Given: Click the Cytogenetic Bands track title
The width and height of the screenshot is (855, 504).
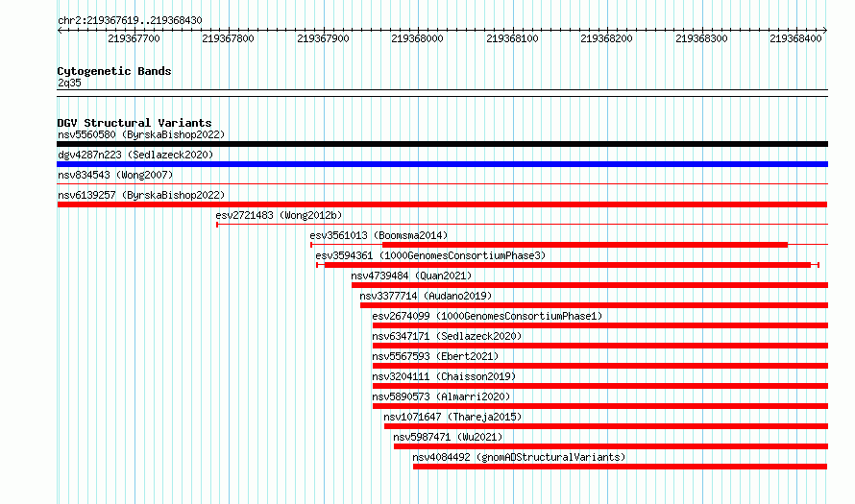Looking at the screenshot, I should tap(114, 71).
